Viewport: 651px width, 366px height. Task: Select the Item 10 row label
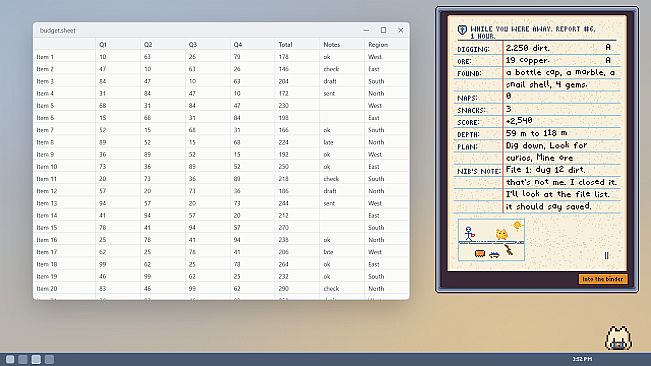[x=47, y=166]
